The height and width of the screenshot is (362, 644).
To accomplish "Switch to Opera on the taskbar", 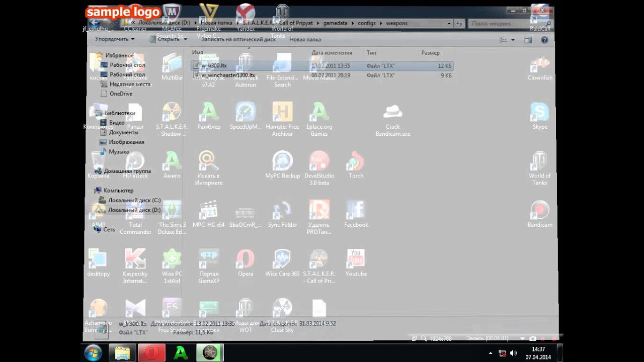I will 151,353.
